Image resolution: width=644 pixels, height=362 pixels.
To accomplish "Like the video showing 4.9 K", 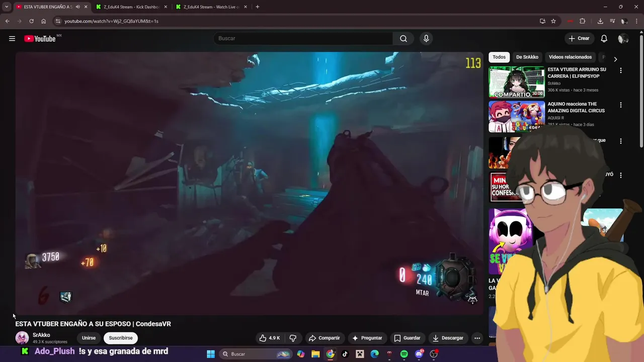I will click(269, 338).
